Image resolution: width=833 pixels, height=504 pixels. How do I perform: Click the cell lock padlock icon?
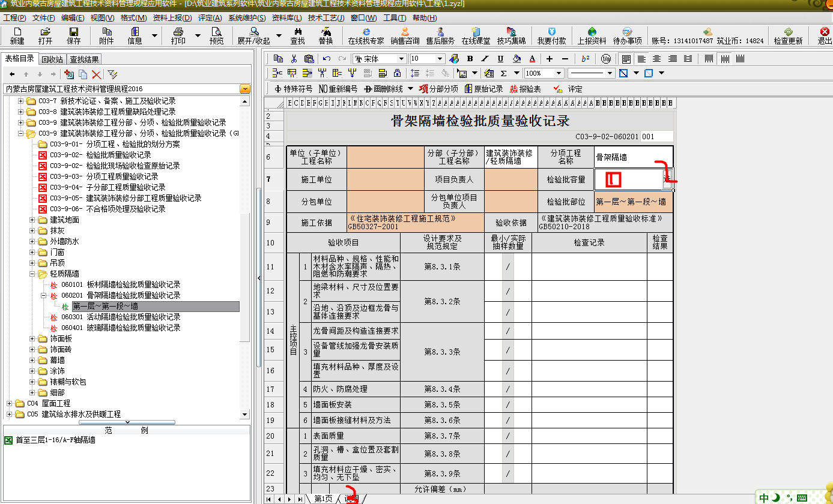coord(397,74)
